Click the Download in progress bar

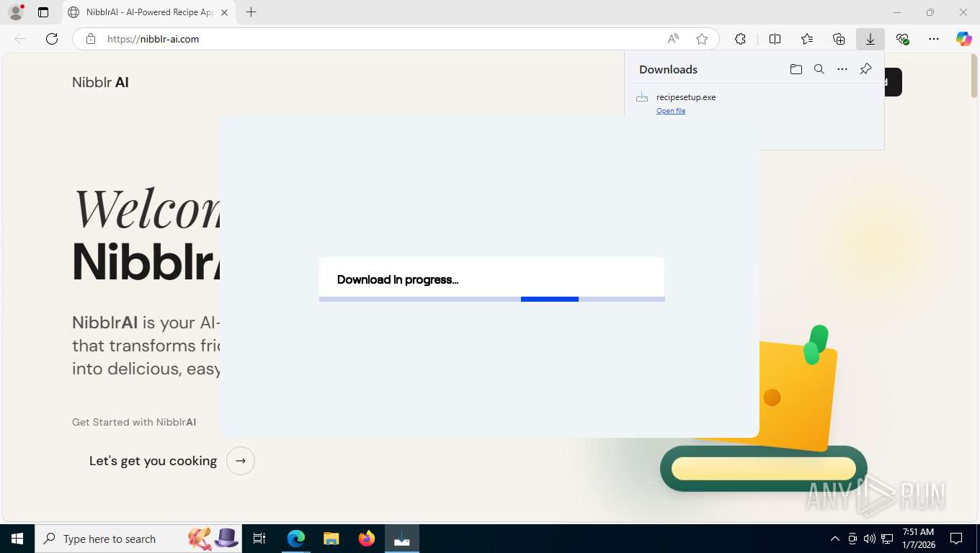click(491, 299)
